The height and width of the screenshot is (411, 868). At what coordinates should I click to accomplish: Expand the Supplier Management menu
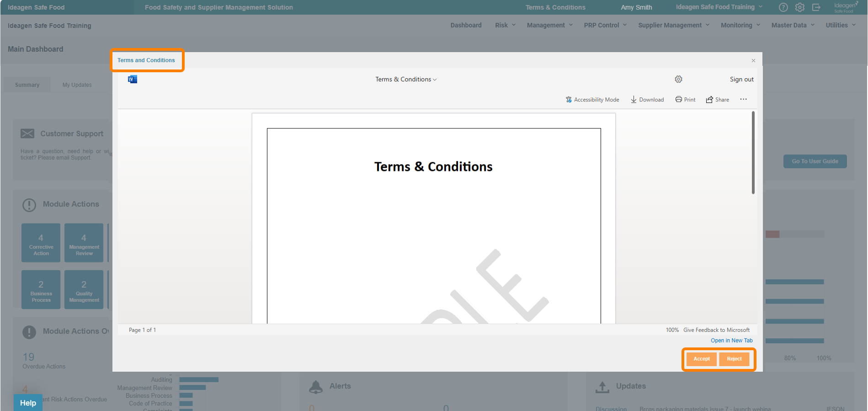(673, 25)
